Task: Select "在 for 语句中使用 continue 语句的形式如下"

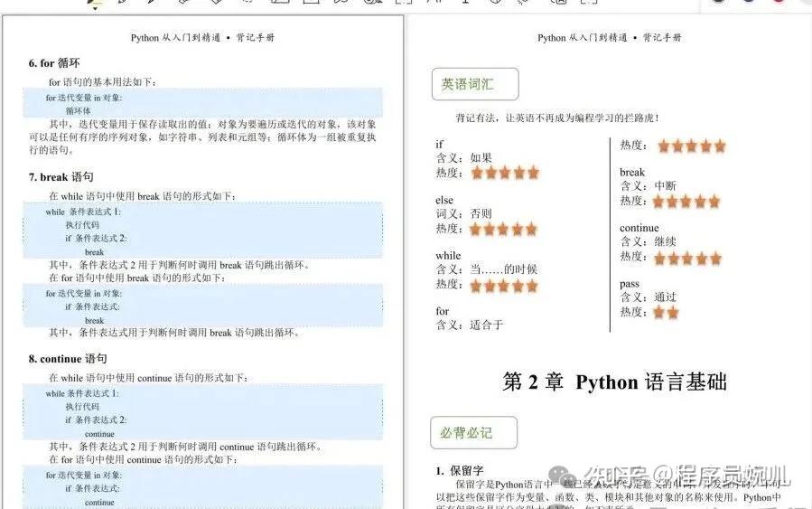Action: (142, 460)
